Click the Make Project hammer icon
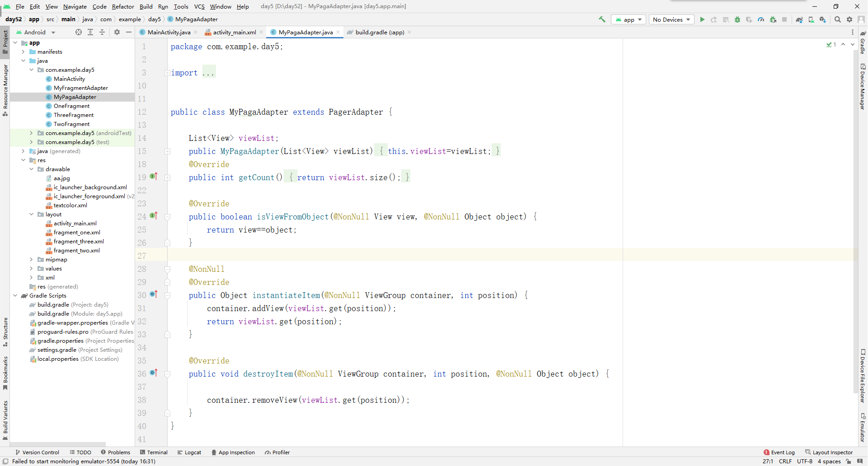The height and width of the screenshot is (466, 868). (x=602, y=19)
